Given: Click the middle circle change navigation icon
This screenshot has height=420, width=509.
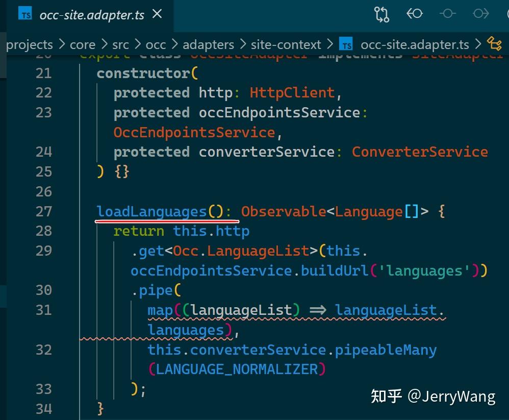Looking at the screenshot, I should [448, 14].
